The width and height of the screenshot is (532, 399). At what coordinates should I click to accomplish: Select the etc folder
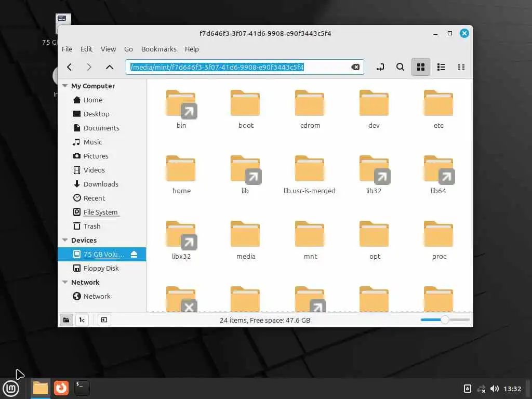(438, 109)
